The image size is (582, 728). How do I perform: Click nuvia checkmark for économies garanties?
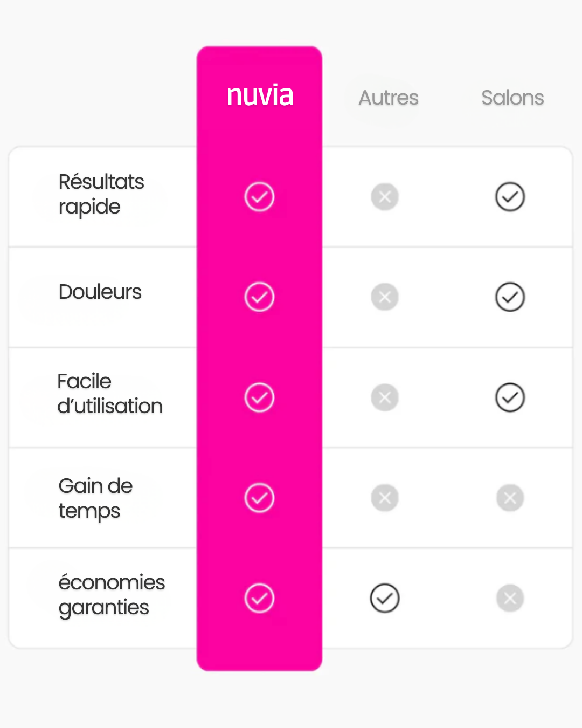(259, 598)
